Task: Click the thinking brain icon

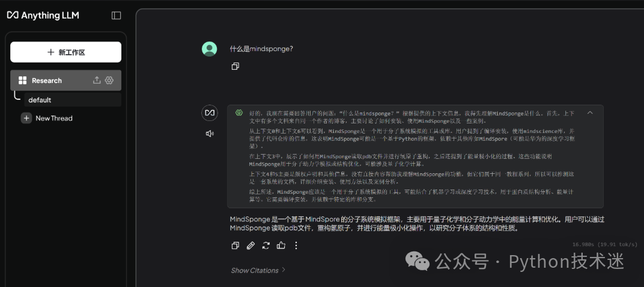Action: pyautogui.click(x=238, y=113)
